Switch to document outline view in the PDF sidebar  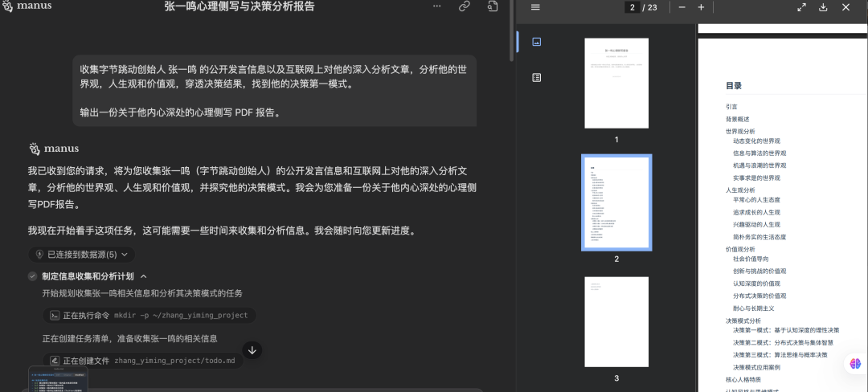tap(536, 77)
